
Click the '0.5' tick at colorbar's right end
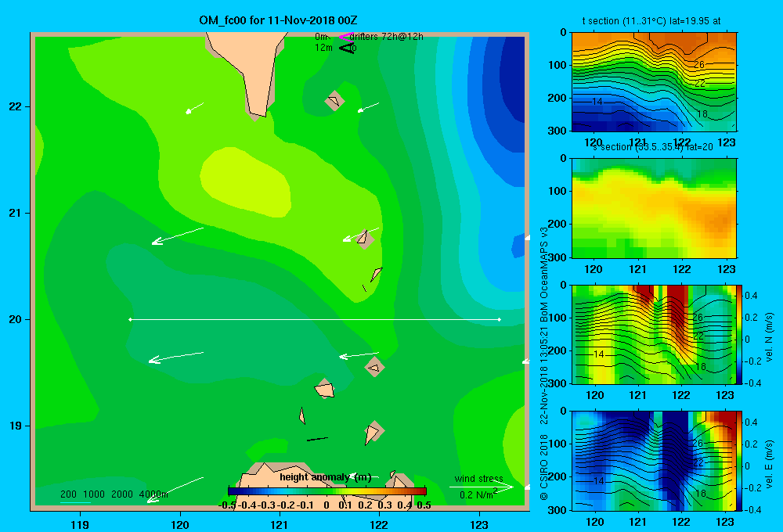tap(424, 505)
